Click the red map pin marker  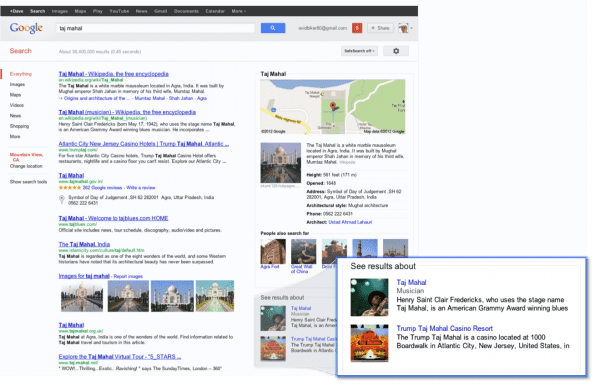[x=333, y=106]
